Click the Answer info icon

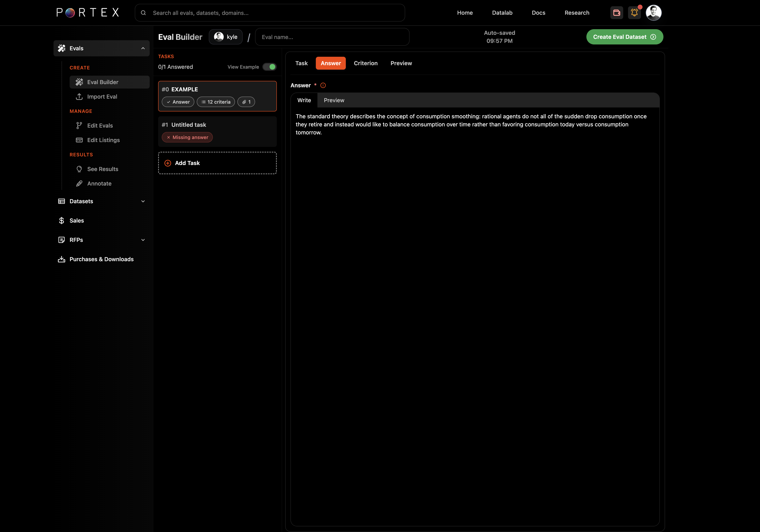[323, 85]
